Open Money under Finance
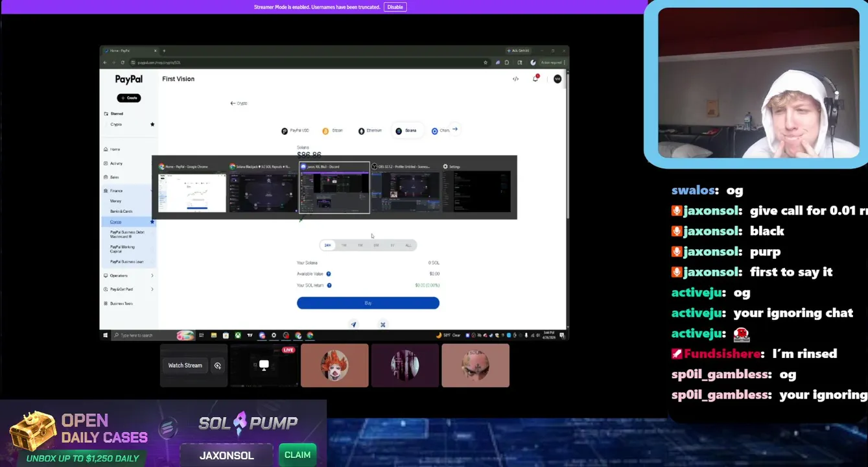868x467 pixels. click(x=115, y=201)
